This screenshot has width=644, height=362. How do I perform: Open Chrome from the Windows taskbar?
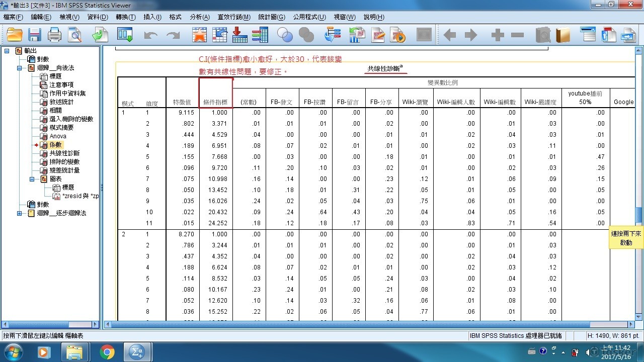tap(107, 352)
